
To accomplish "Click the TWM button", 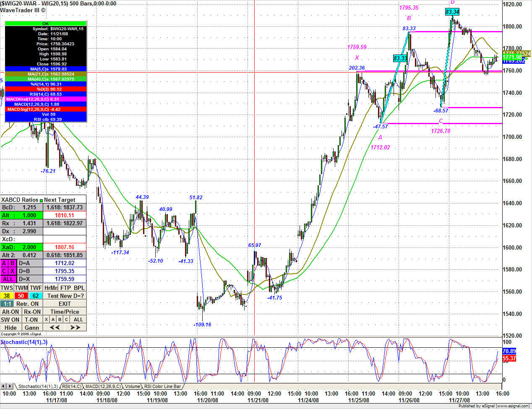I will tap(21, 288).
